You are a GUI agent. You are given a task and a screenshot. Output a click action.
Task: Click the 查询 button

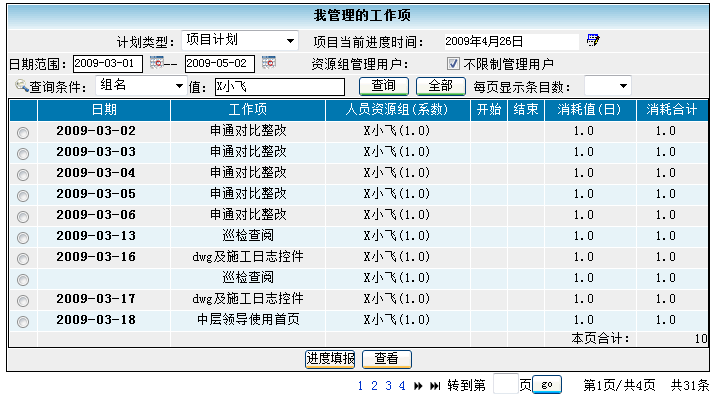click(384, 86)
